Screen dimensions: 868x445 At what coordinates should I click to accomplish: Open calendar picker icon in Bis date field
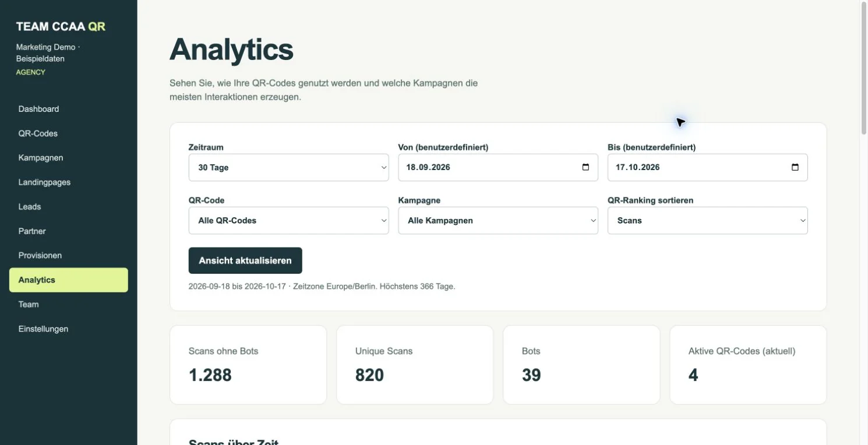pyautogui.click(x=795, y=167)
